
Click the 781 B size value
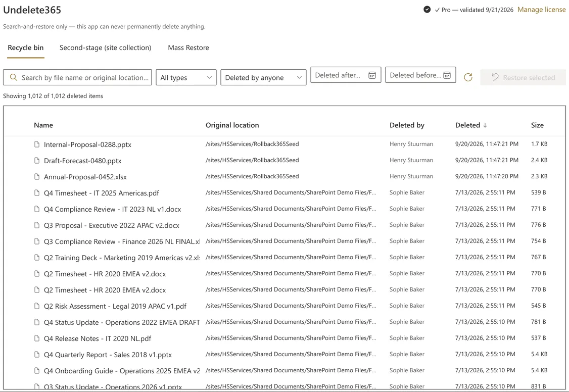point(539,322)
